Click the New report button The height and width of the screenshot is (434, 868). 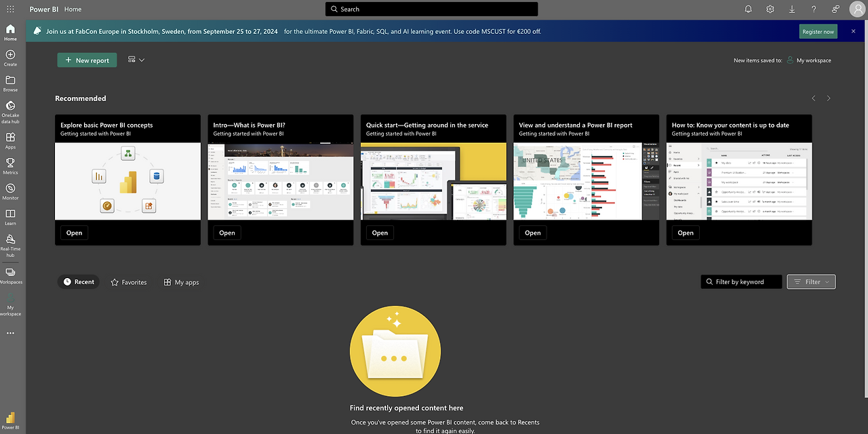point(87,60)
